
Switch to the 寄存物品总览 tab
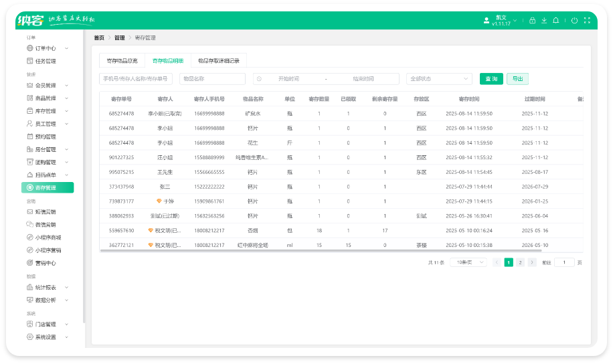[x=122, y=60]
